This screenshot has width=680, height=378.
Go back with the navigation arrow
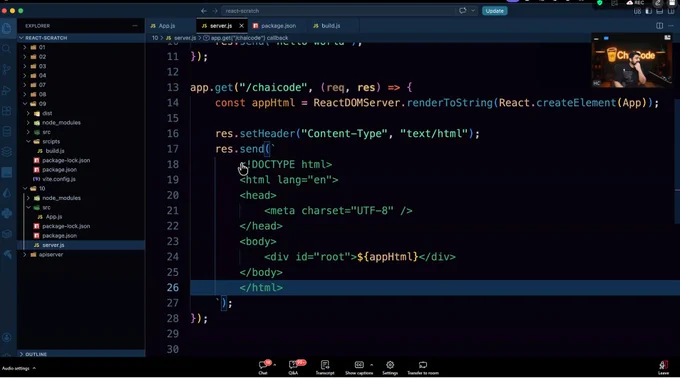pos(204,11)
